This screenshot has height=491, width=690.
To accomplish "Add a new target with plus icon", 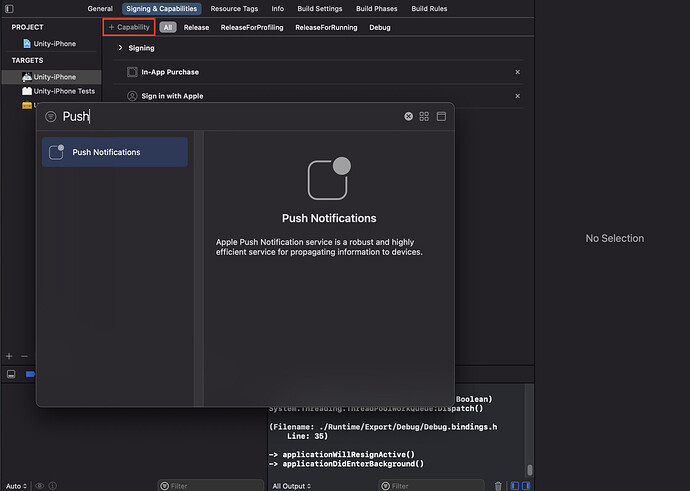I will pyautogui.click(x=9, y=356).
